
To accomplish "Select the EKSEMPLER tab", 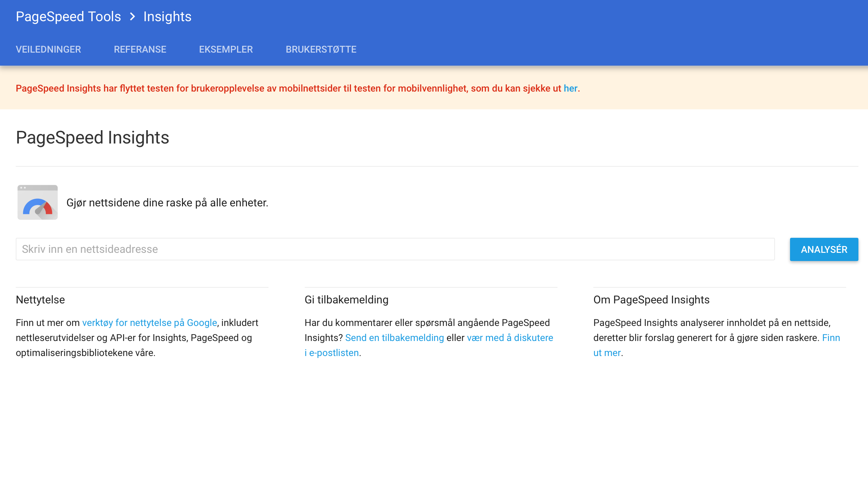I will (x=226, y=49).
